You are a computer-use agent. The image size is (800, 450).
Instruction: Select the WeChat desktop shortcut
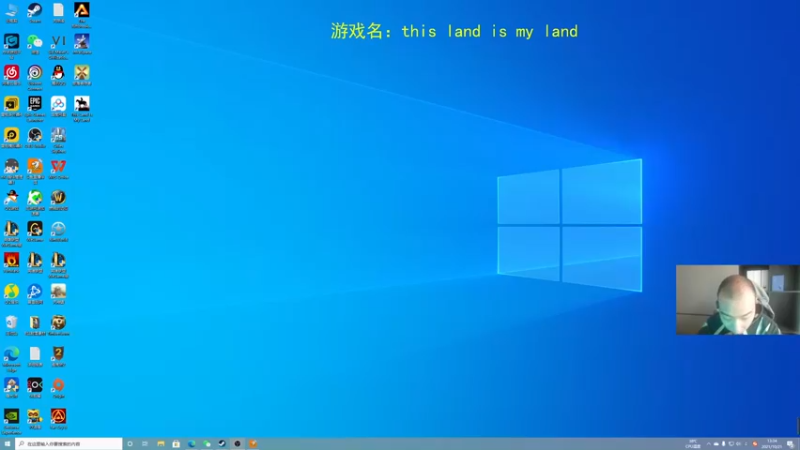(35, 43)
